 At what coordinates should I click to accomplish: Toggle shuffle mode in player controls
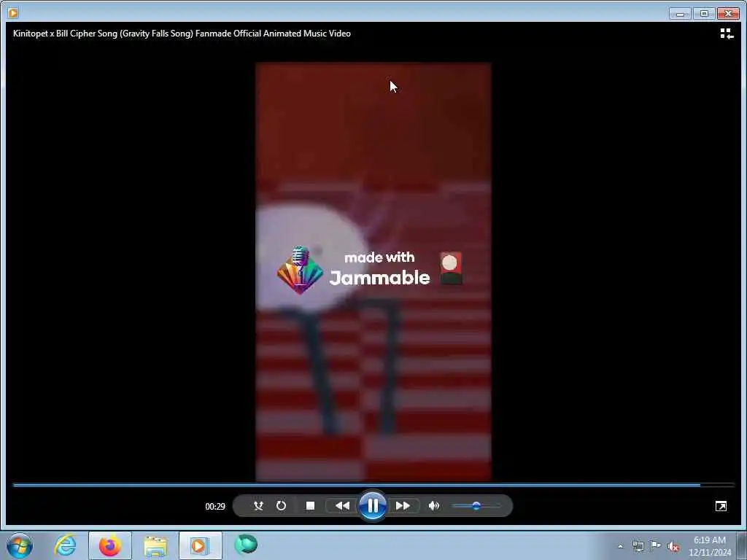[258, 506]
